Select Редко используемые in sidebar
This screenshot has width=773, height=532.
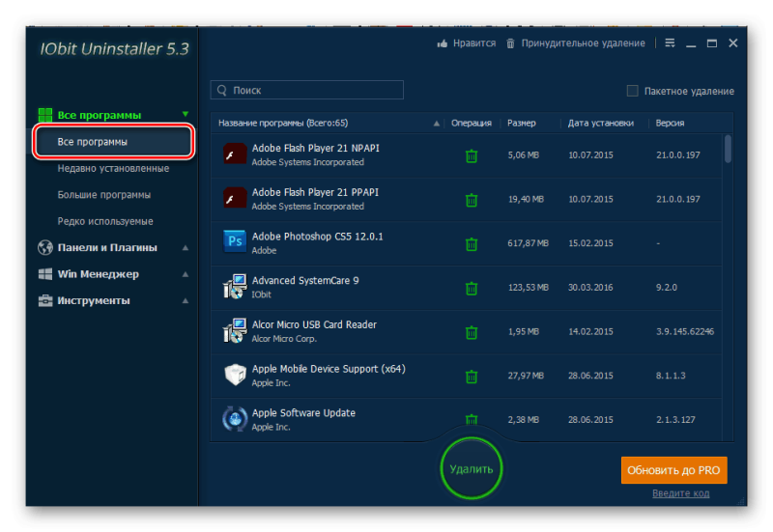tap(105, 221)
